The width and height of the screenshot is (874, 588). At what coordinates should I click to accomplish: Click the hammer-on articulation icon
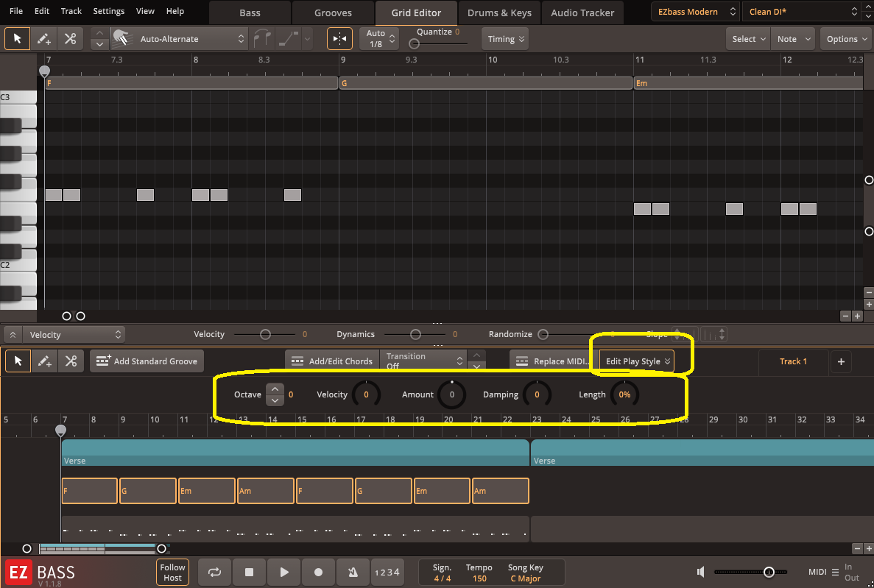(261, 39)
